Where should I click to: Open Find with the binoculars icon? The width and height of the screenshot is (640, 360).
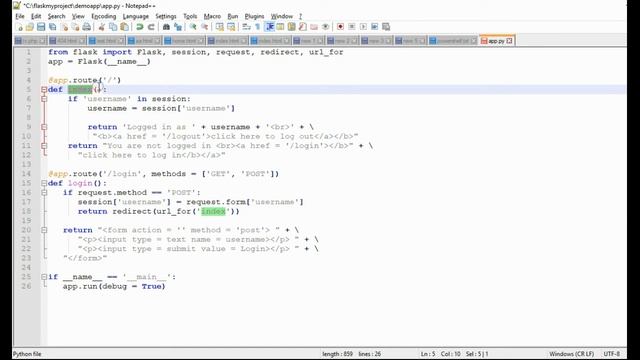(166, 27)
